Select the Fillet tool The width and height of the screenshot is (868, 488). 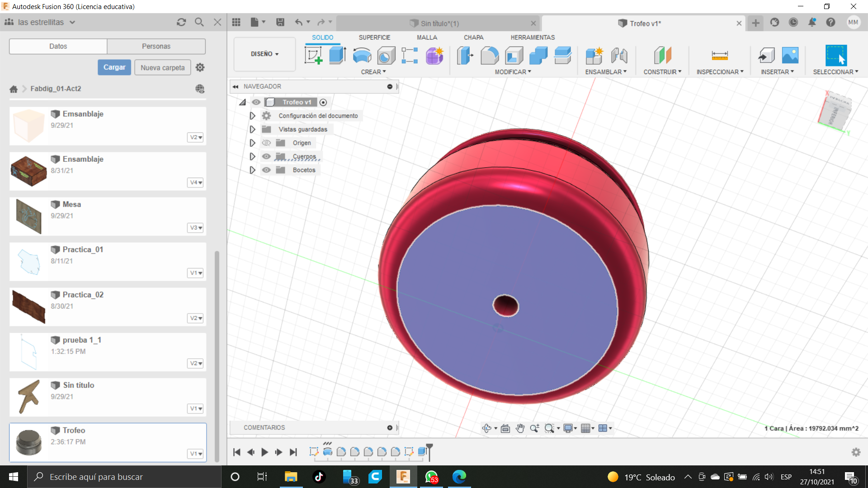489,56
